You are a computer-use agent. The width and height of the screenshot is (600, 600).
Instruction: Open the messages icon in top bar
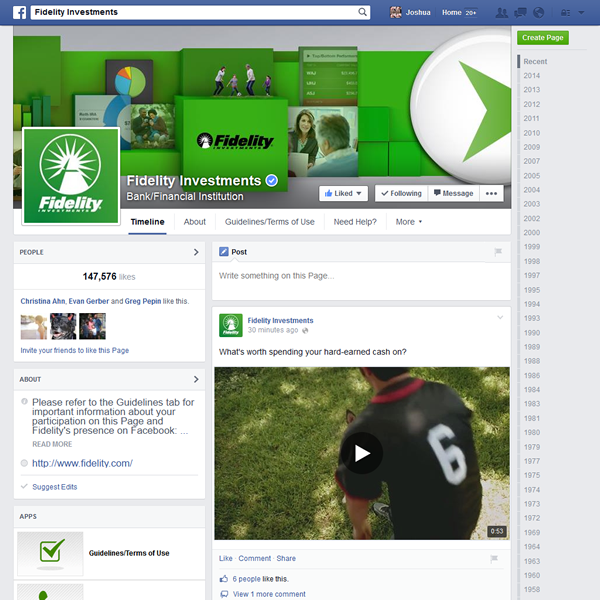[x=520, y=12]
